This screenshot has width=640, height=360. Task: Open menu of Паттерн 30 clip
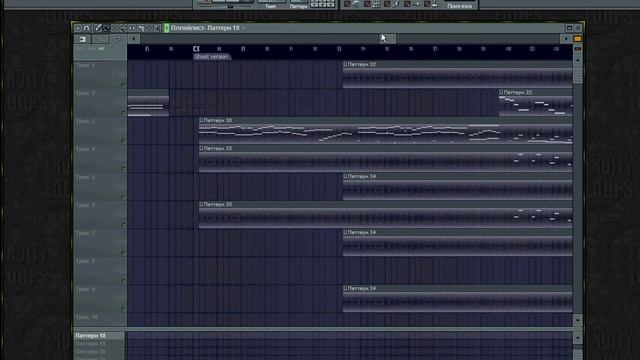201,120
